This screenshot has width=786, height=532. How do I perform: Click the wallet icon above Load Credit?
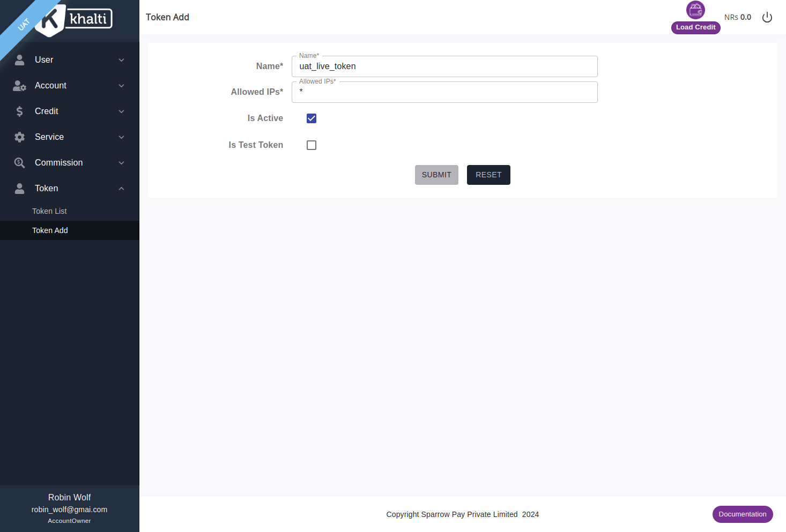click(695, 10)
